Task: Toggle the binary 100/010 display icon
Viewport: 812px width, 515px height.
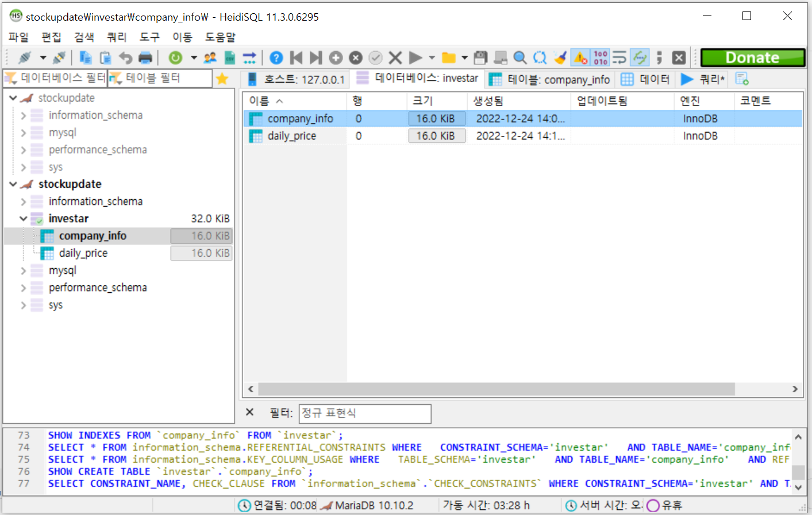Action: coord(601,57)
